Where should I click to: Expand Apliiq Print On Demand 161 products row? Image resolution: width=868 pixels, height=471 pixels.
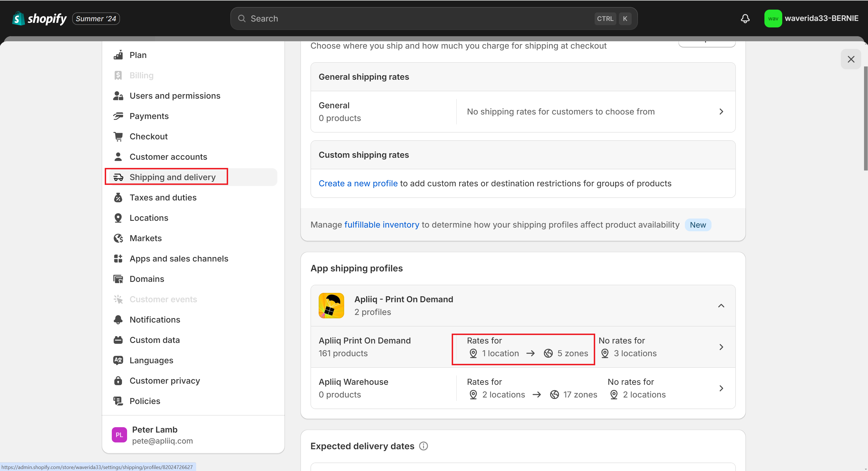coord(721,347)
